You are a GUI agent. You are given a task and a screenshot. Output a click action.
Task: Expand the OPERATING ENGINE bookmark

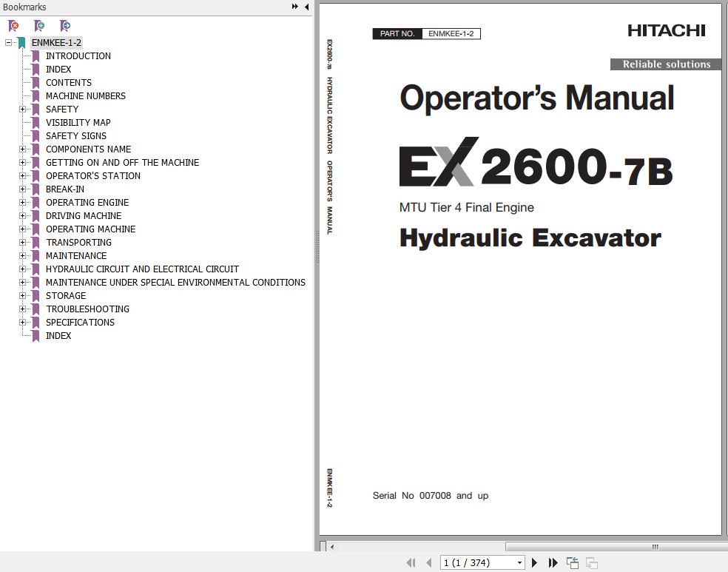click(x=22, y=203)
